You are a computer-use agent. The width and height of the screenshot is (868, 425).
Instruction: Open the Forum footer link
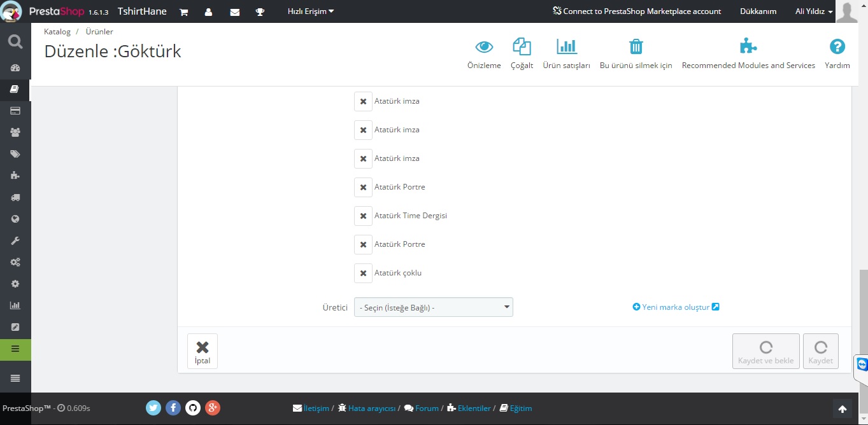click(x=422, y=408)
